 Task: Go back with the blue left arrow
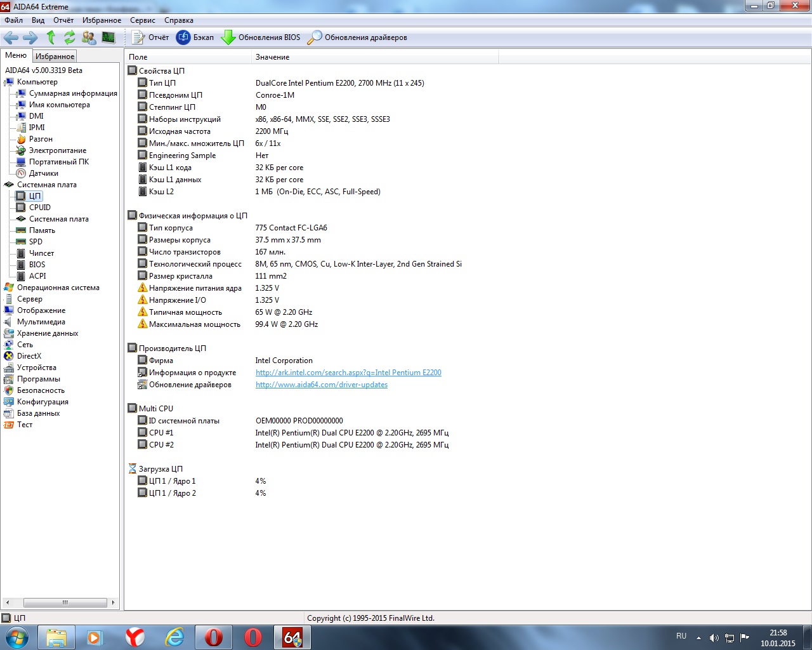[x=11, y=37]
